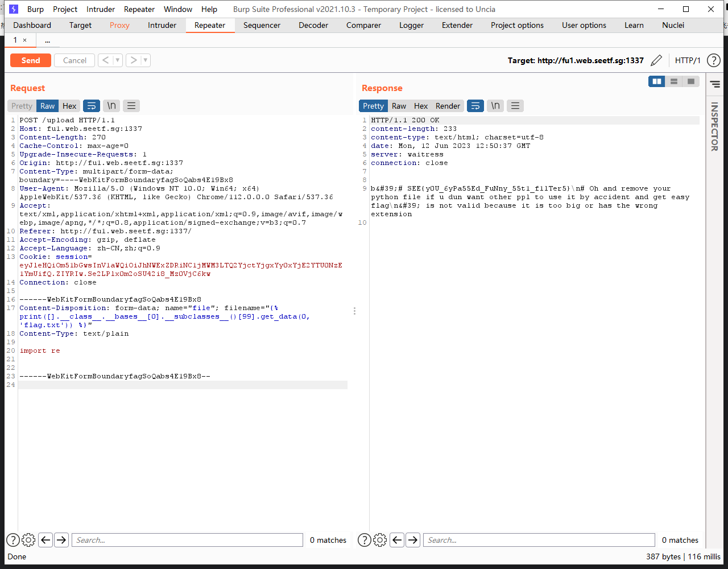Open the Nuclei tab
The image size is (728, 569).
click(673, 25)
